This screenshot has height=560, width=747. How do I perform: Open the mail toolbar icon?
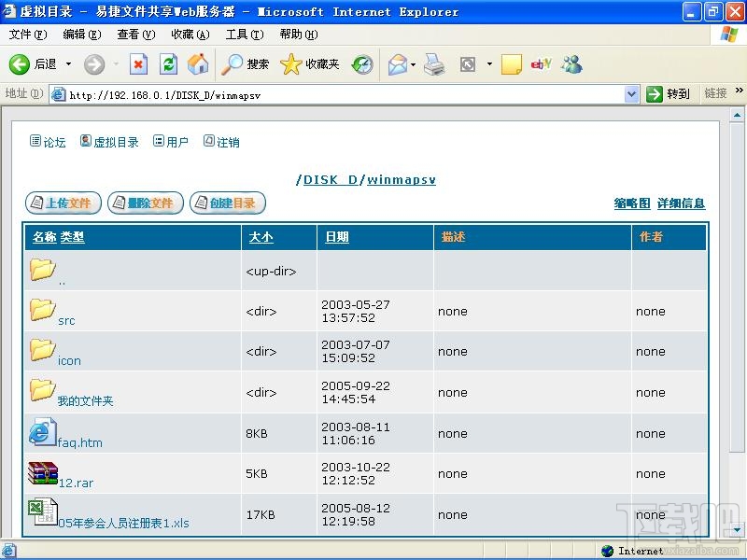coord(396,65)
